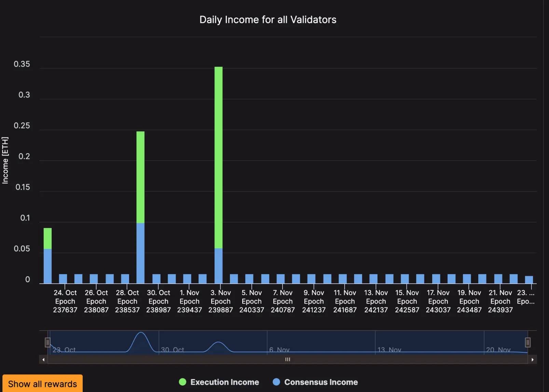Click the blue consensus segment of the 3. Nov bar
The width and height of the screenshot is (549, 392).
pos(219,266)
